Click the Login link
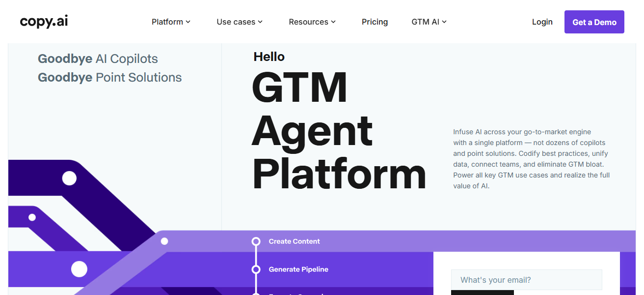This screenshot has width=644, height=295. [x=542, y=22]
